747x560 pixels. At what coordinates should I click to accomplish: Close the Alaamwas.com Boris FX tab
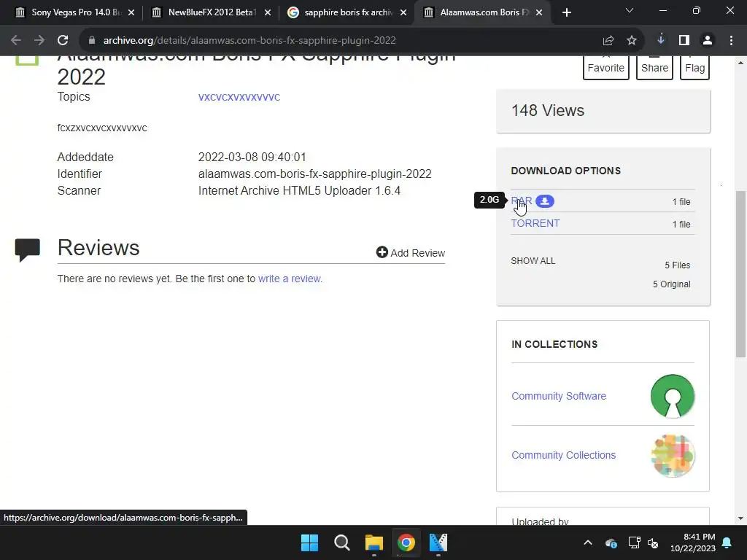[539, 12]
